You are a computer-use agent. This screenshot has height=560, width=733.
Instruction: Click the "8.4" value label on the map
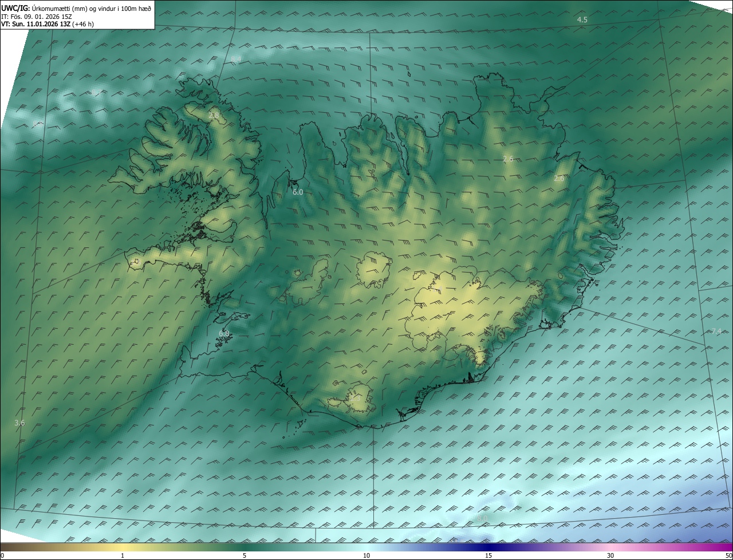(237, 60)
